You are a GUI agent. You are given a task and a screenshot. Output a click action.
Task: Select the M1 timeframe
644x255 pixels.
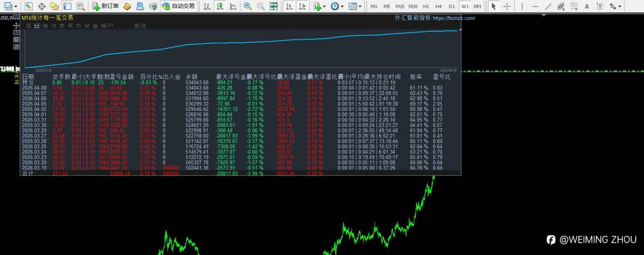pos(374,6)
